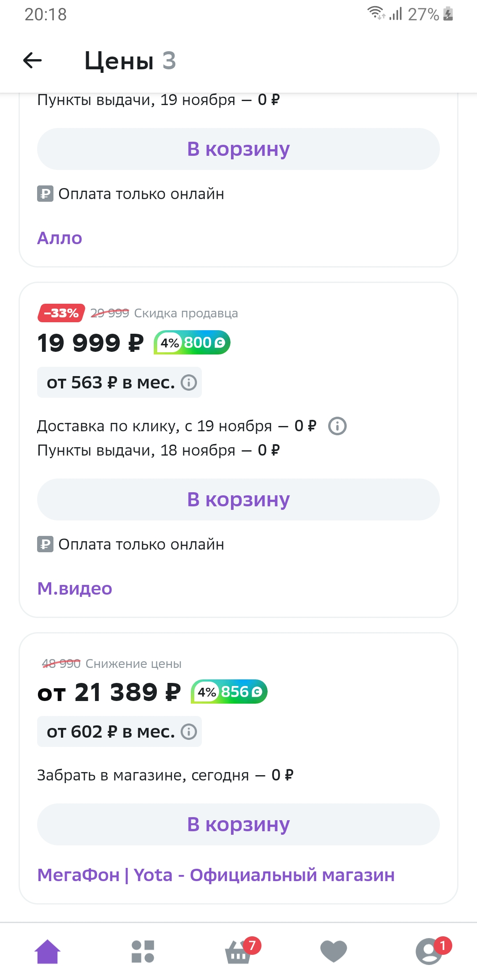
Task: Add the МегаФон offer to cart
Action: coord(238,825)
